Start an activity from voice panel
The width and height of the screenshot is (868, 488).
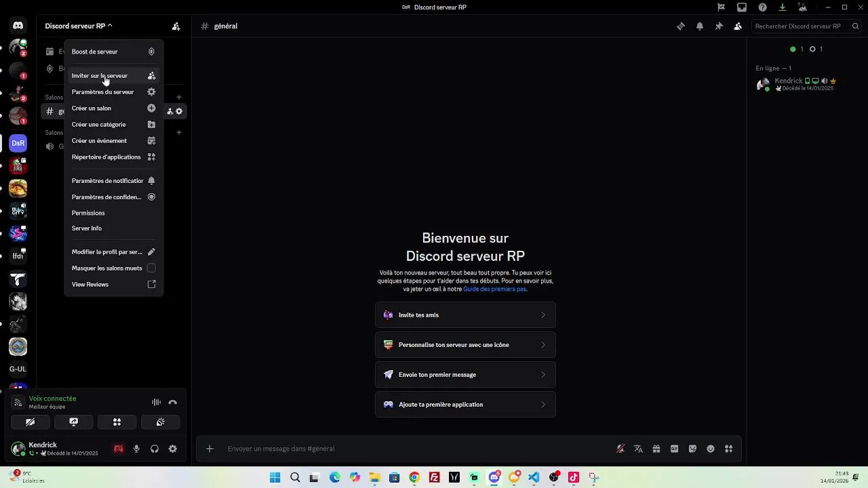pyautogui.click(x=117, y=422)
